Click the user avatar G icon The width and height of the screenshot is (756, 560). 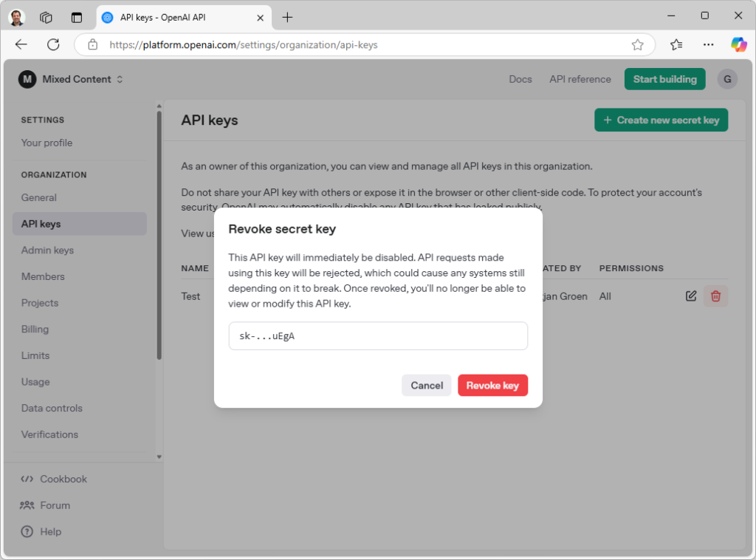[727, 79]
